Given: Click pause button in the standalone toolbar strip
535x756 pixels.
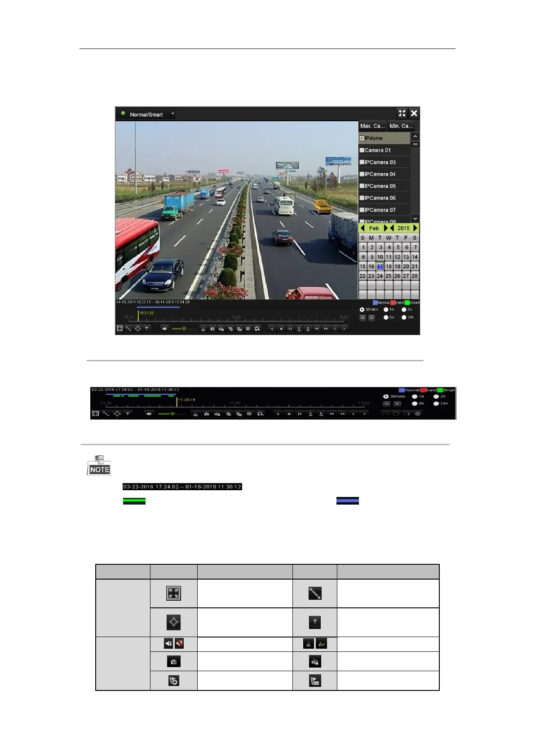Looking at the screenshot, I should (x=299, y=413).
